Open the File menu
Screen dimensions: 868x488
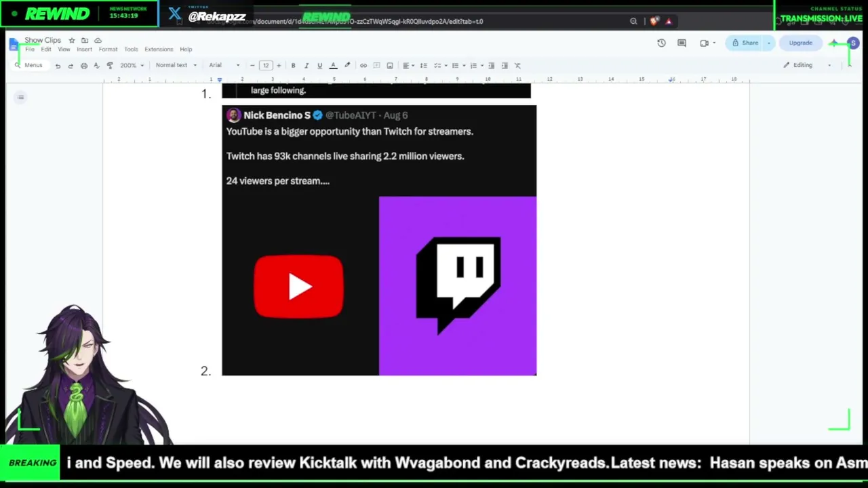30,49
